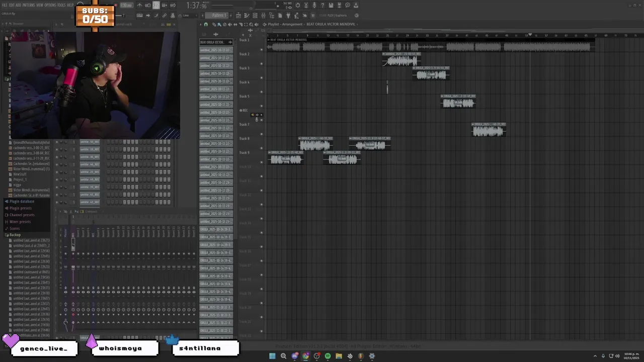The image size is (644, 362).
Task: Click the shopping cart content library icon
Action: click(x=312, y=15)
